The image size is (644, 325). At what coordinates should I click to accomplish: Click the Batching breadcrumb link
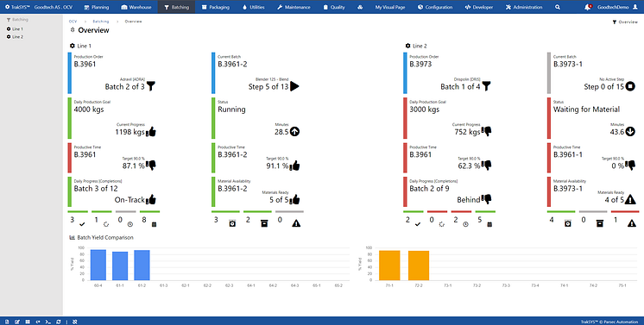pos(101,22)
